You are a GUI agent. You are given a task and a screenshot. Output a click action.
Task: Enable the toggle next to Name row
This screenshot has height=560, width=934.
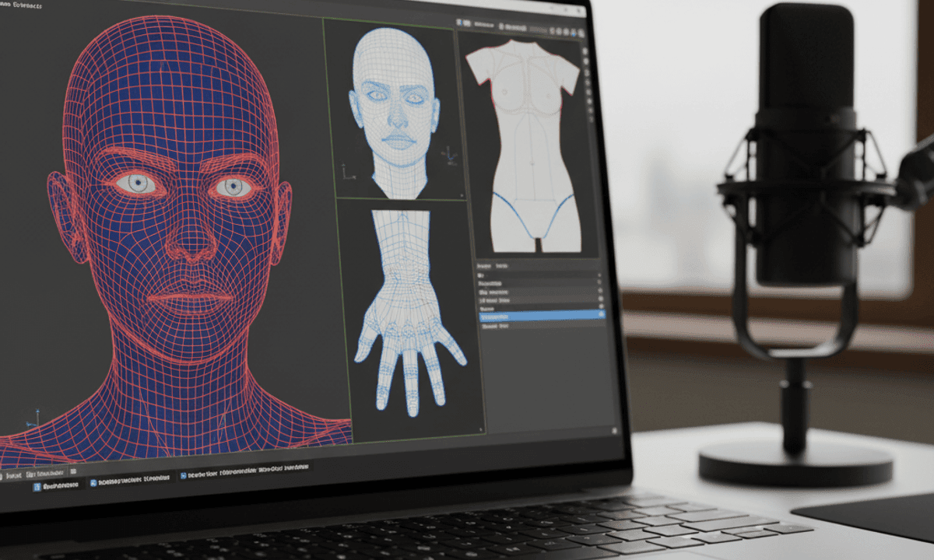601,308
